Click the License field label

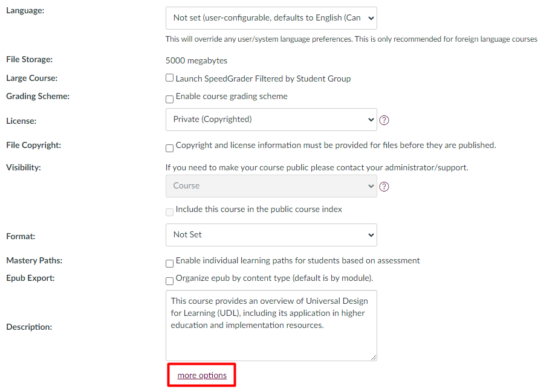coord(21,121)
